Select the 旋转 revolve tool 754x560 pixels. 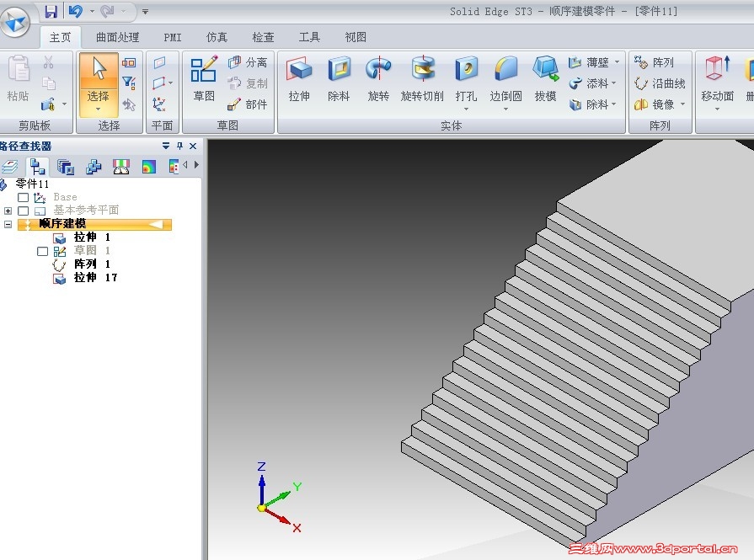click(378, 79)
